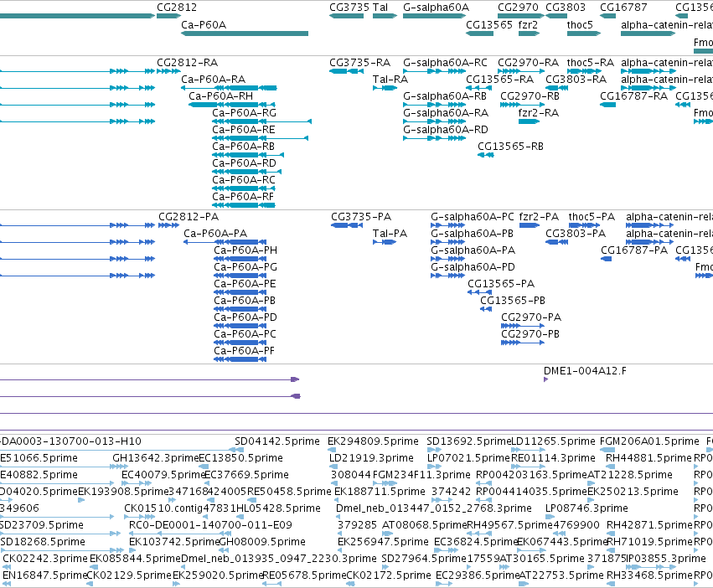
Task: Click the Tal-RA transcript label
Action: (x=390, y=79)
